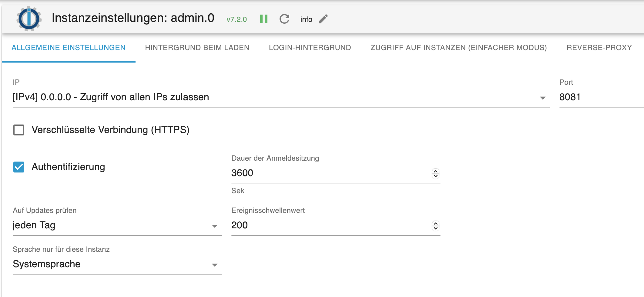
Task: Switch to the Hintergrund beim Laden tab
Action: click(197, 48)
